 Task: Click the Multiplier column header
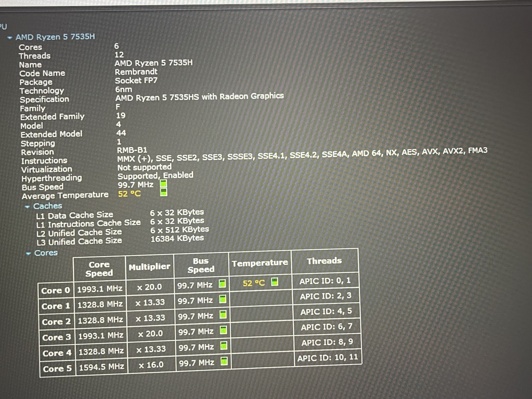pyautogui.click(x=150, y=267)
